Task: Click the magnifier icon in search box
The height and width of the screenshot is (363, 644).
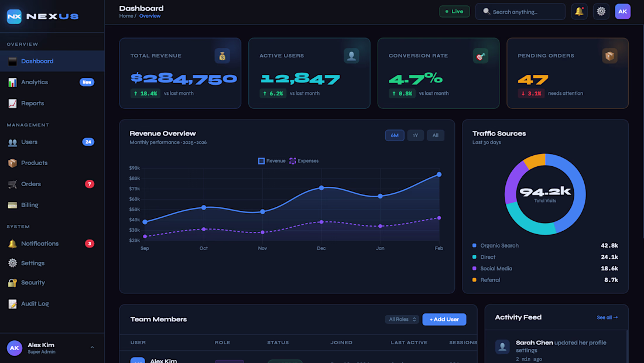Action: point(487,12)
